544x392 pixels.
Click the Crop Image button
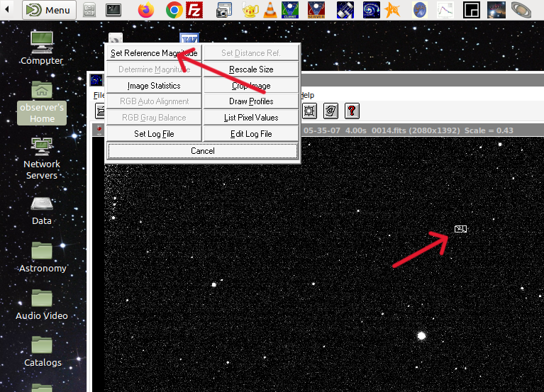click(251, 86)
